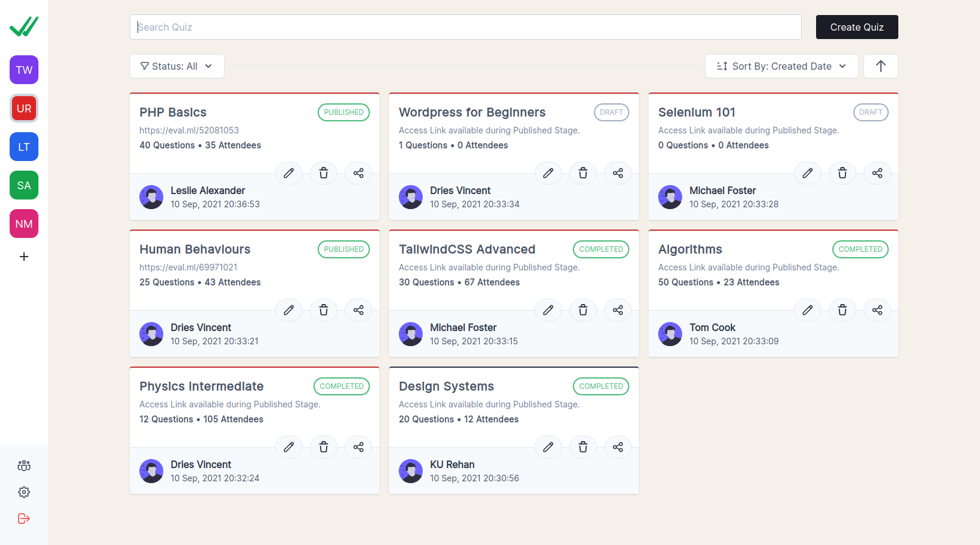Select the TW workspace tab

[23, 70]
